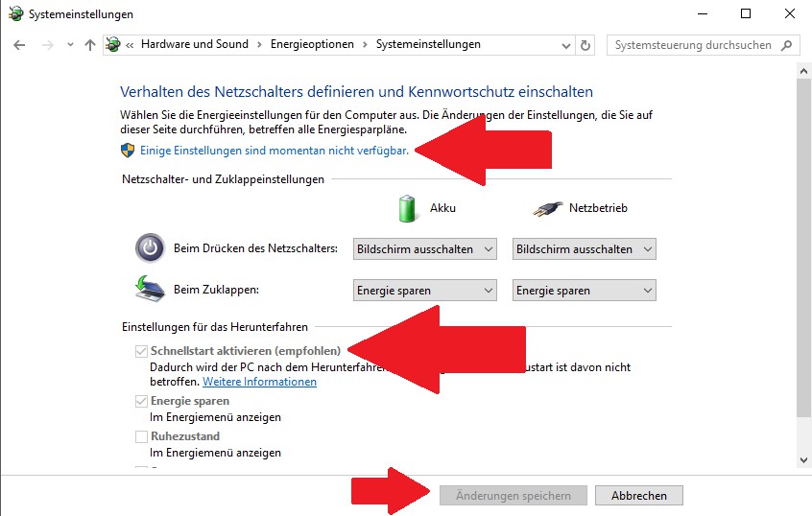
Task: Click Einstellungen für das Herunterfahren heading
Action: click(215, 327)
